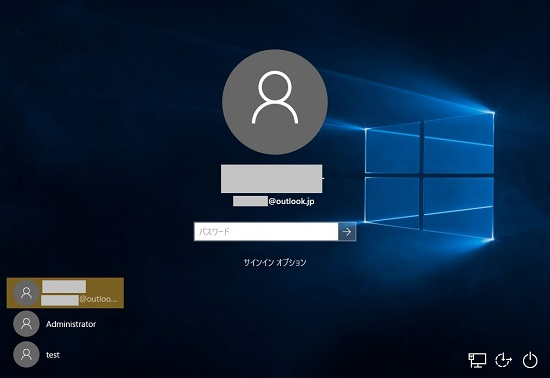Click the Administrator account avatar icon
Image resolution: width=550 pixels, height=378 pixels.
pyautogui.click(x=26, y=324)
